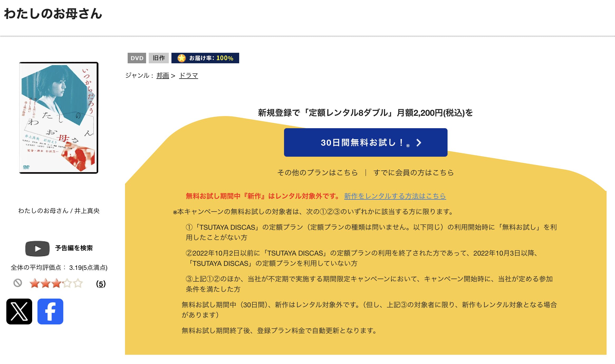Open すでに会員の方はこちら link
The image size is (615, 364).
[414, 173]
